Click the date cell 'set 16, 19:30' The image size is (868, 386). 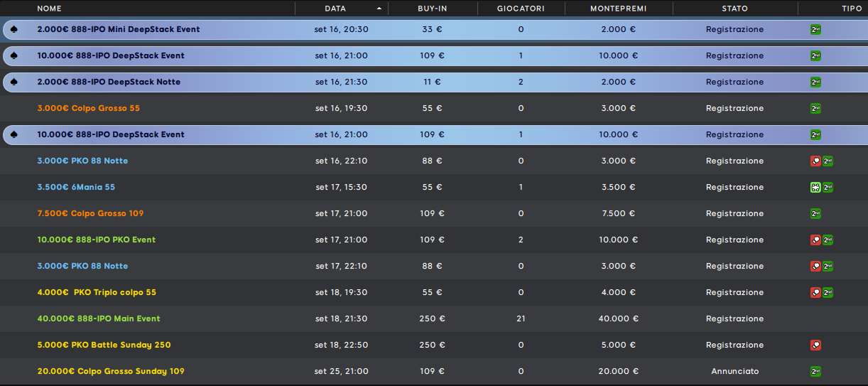point(341,109)
